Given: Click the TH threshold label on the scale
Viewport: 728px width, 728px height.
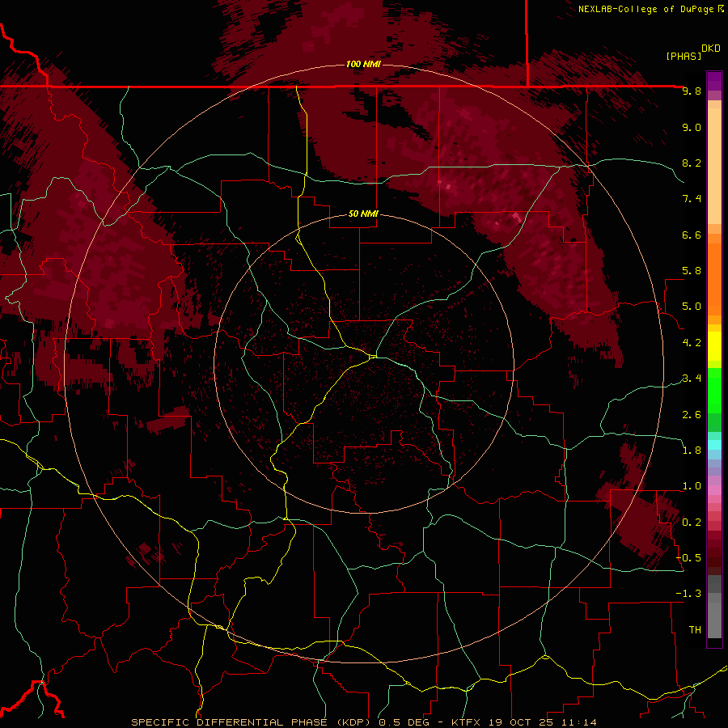Looking at the screenshot, I should [695, 630].
